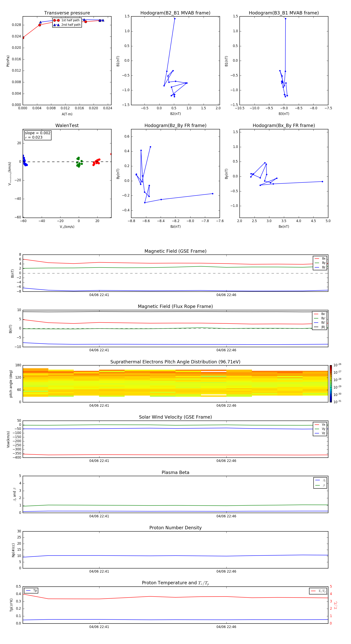This screenshot has height=644, width=351.
Task: Click '04/06 22:41' tick under Plasma Beta plot
Action: click(x=99, y=516)
